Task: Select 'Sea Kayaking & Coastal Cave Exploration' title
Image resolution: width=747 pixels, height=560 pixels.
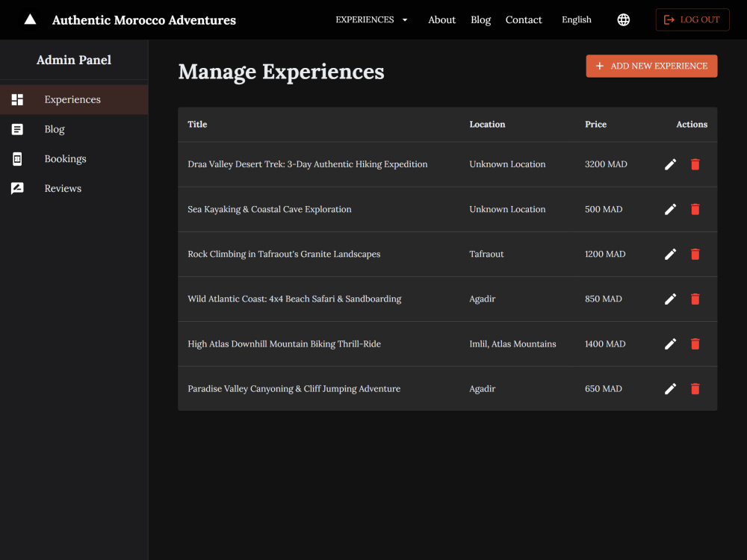Action: coord(269,209)
